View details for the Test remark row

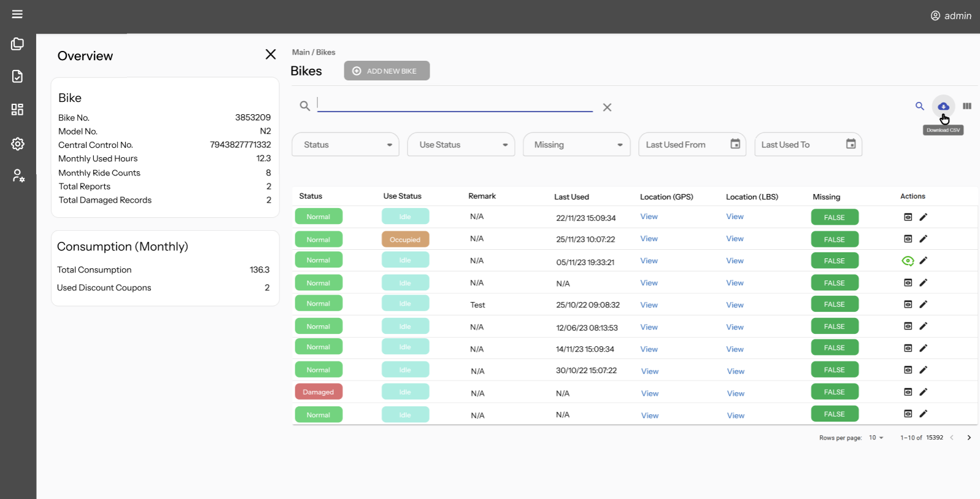908,304
